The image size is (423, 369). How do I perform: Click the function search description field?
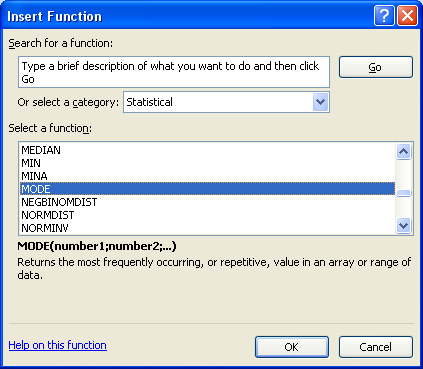tap(174, 72)
